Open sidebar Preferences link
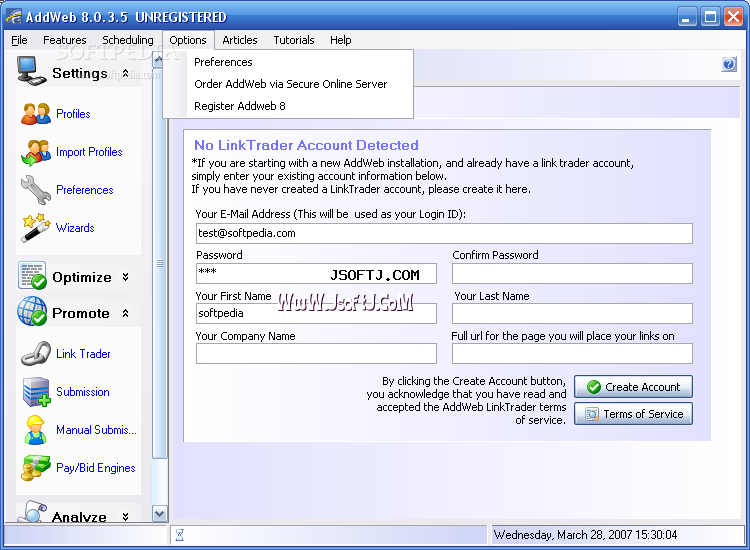This screenshot has width=750, height=550. tap(85, 190)
